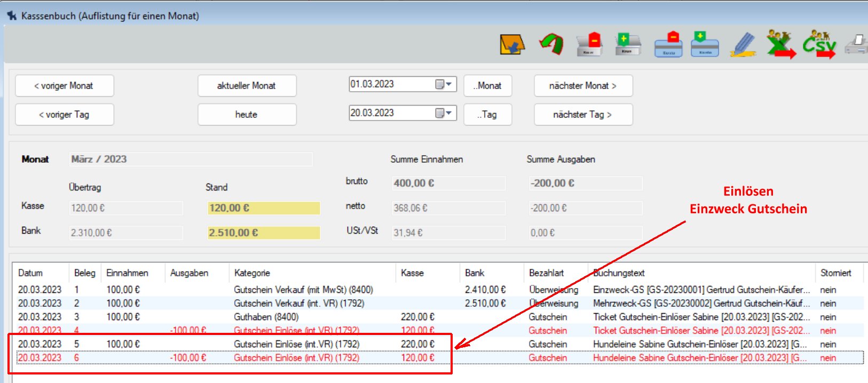Image resolution: width=868 pixels, height=383 pixels.
Task: Click the cash register expense (minus) icon
Action: point(589,44)
